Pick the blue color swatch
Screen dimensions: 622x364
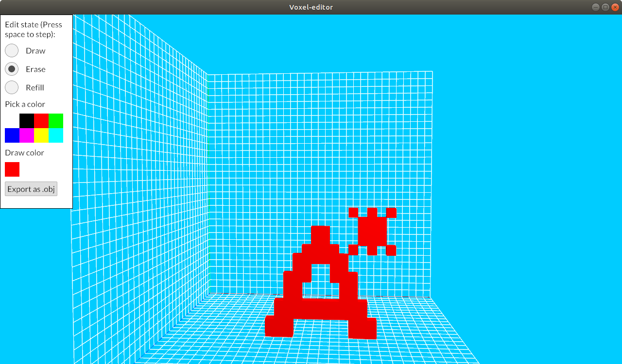[12, 135]
